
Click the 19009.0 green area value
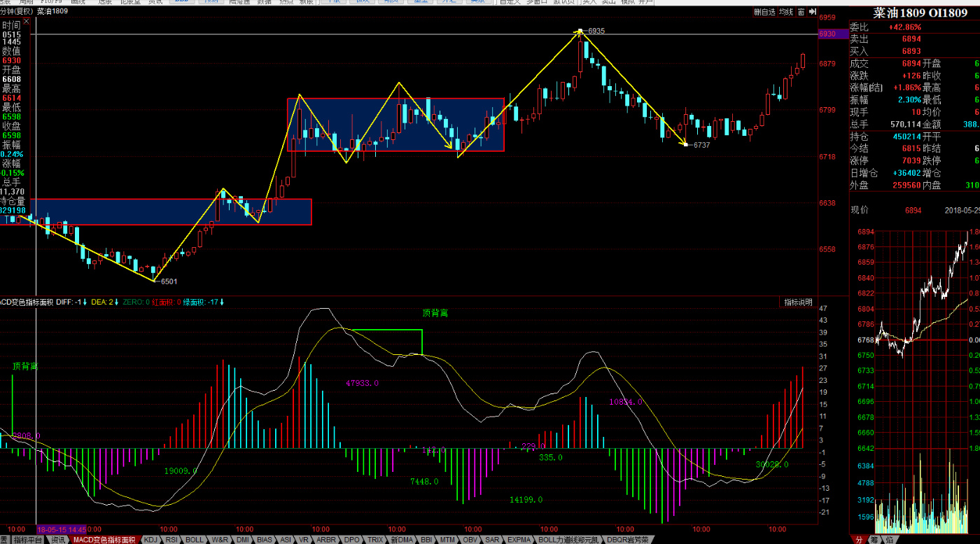coord(181,471)
